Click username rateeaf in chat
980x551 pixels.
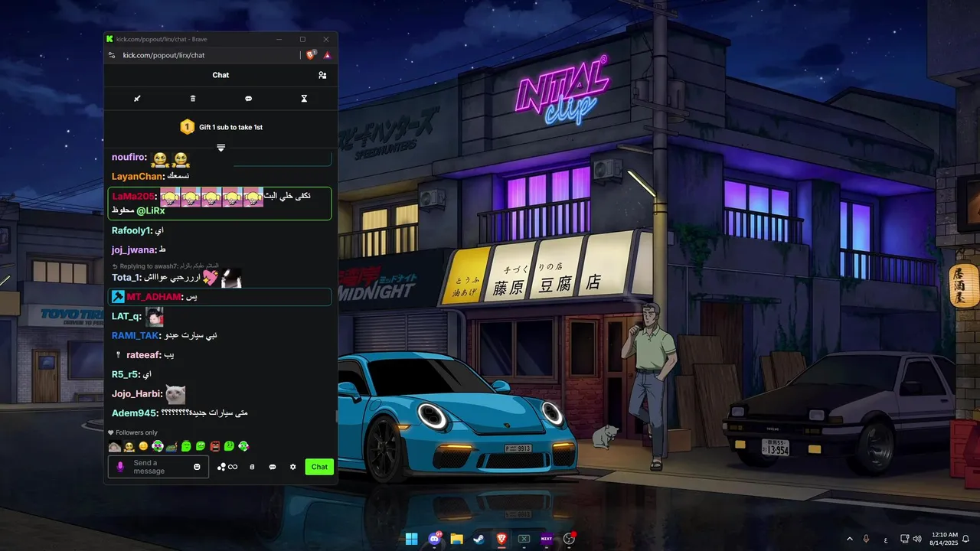[144, 355]
